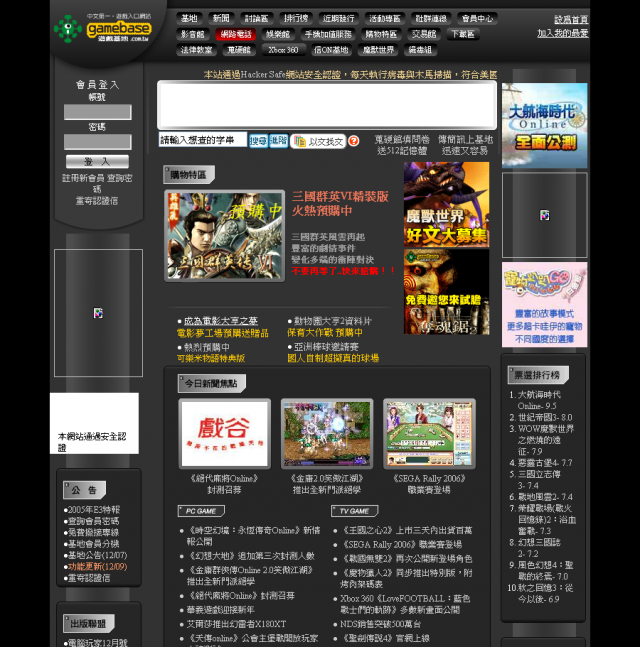Open NDS銷售突破500萬台 news item
Screen dimensions: 640x648
click(x=381, y=624)
